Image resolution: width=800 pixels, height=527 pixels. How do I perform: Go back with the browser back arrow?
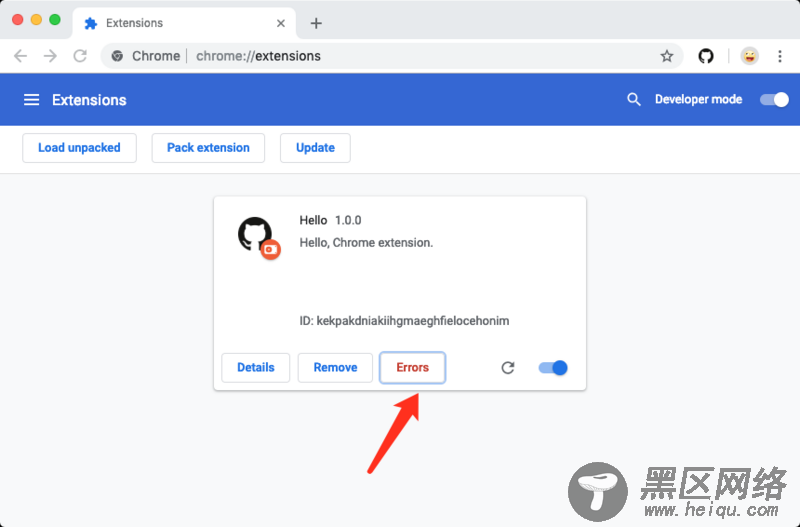[x=20, y=56]
